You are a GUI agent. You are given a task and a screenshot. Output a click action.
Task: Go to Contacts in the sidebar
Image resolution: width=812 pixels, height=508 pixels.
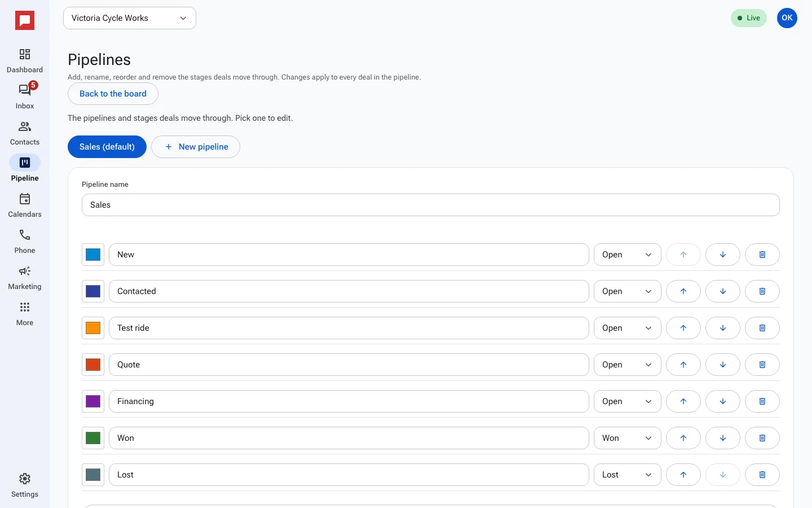25,133
